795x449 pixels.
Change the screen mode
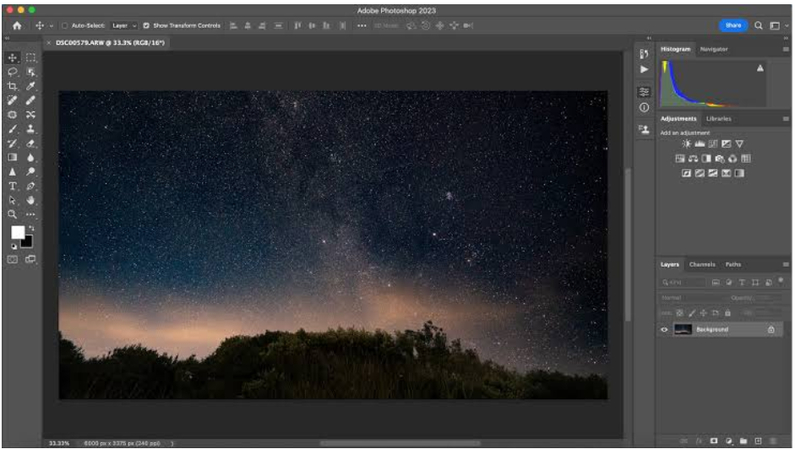pos(31,259)
